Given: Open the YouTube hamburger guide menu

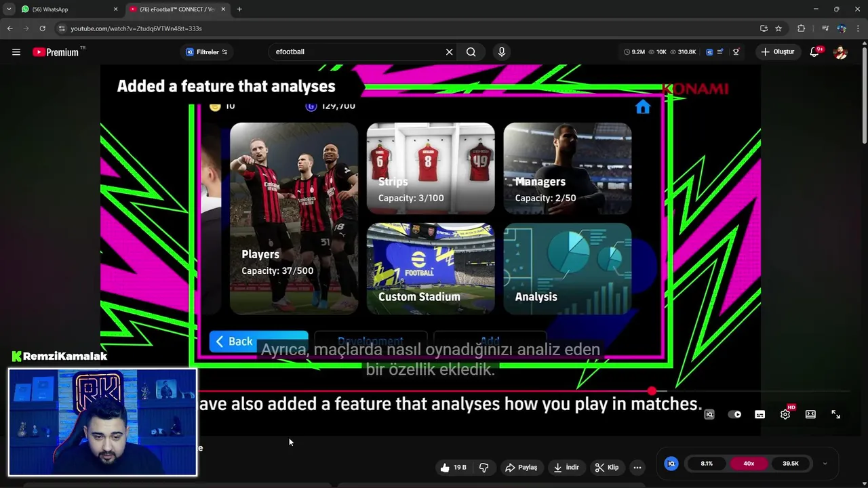Looking at the screenshot, I should 16,52.
